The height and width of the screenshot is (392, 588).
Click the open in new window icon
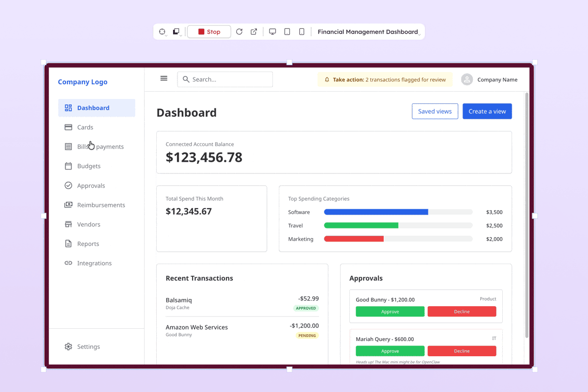[x=254, y=32]
